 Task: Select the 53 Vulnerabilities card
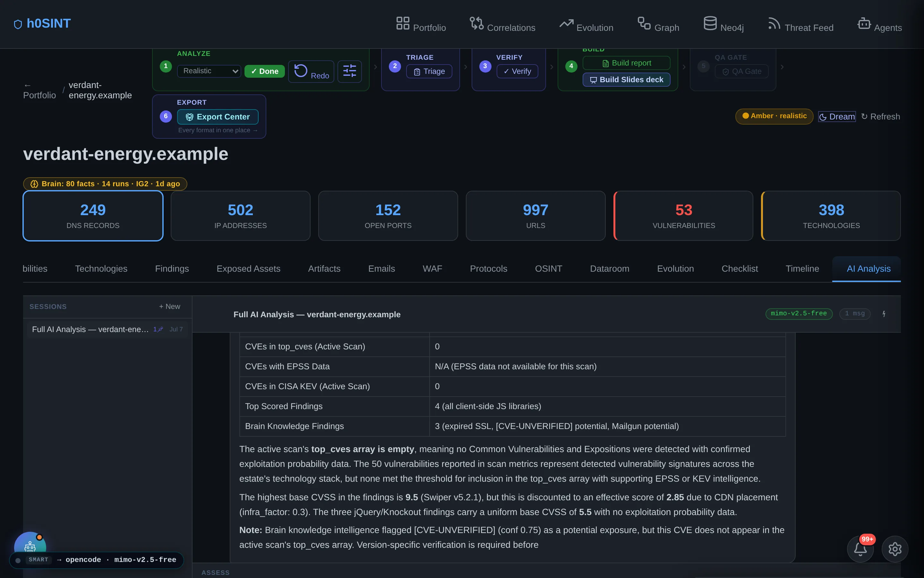[683, 215]
